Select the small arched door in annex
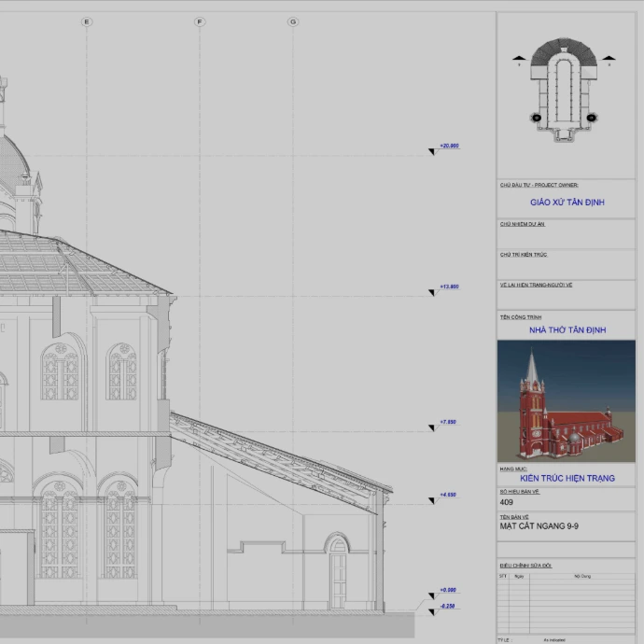The height and width of the screenshot is (644, 644). (x=338, y=571)
